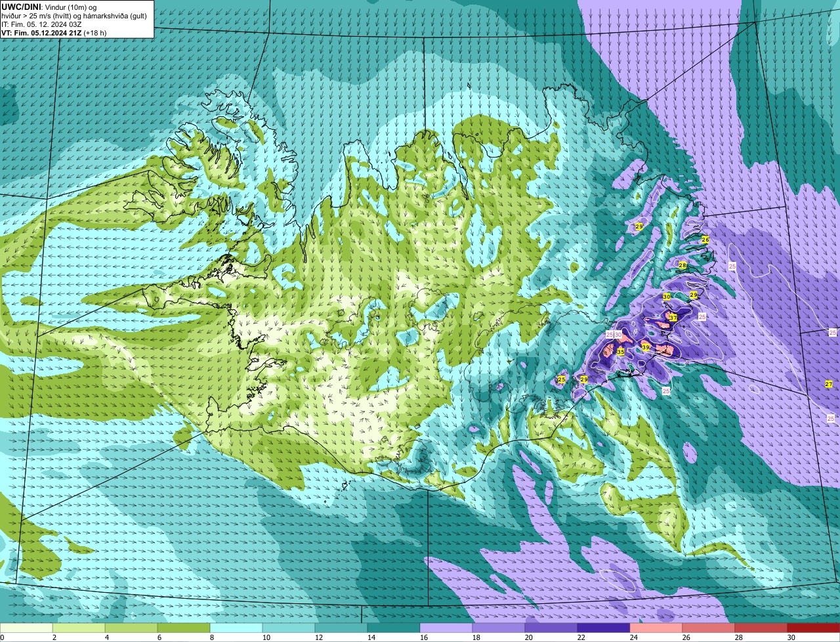Click the 'VT: Fim. 05.12.2024 21Z (+18 h)' line
The image size is (840, 642).
[54, 33]
